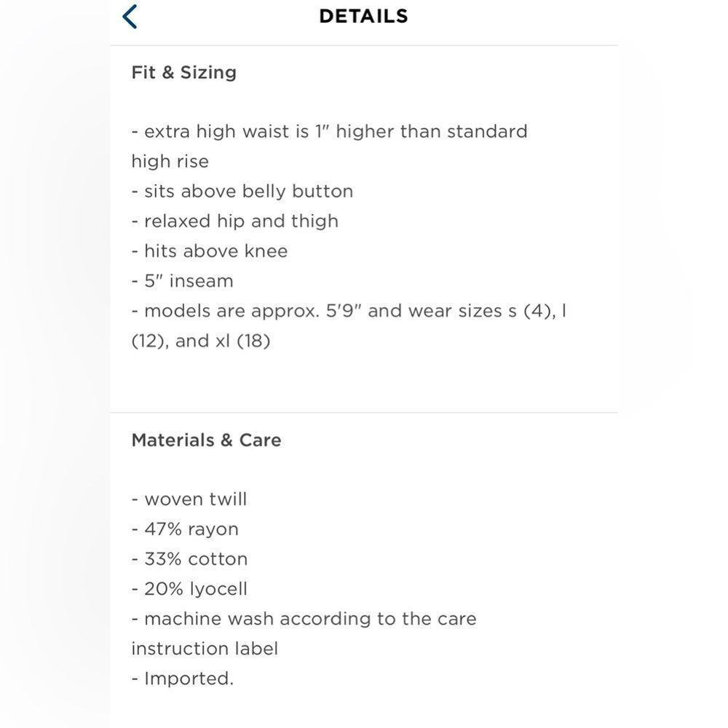
Task: Select the 5" inseam detail
Action: pos(182,280)
